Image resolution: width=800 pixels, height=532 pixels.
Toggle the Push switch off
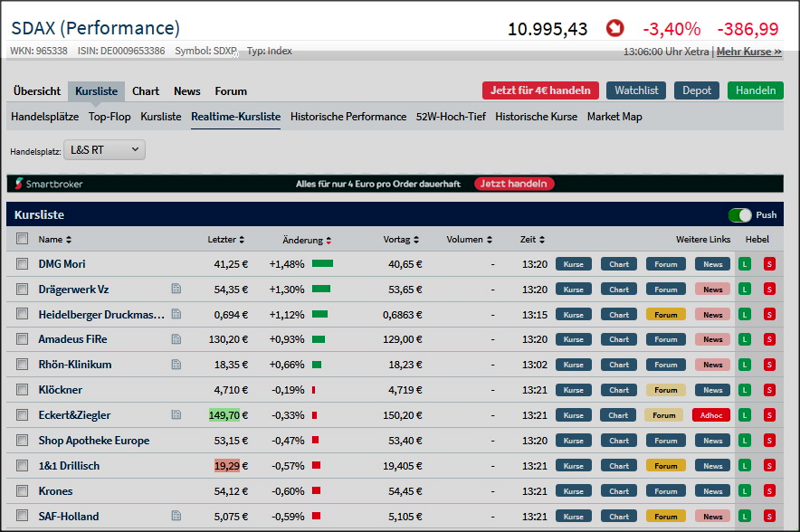click(740, 215)
